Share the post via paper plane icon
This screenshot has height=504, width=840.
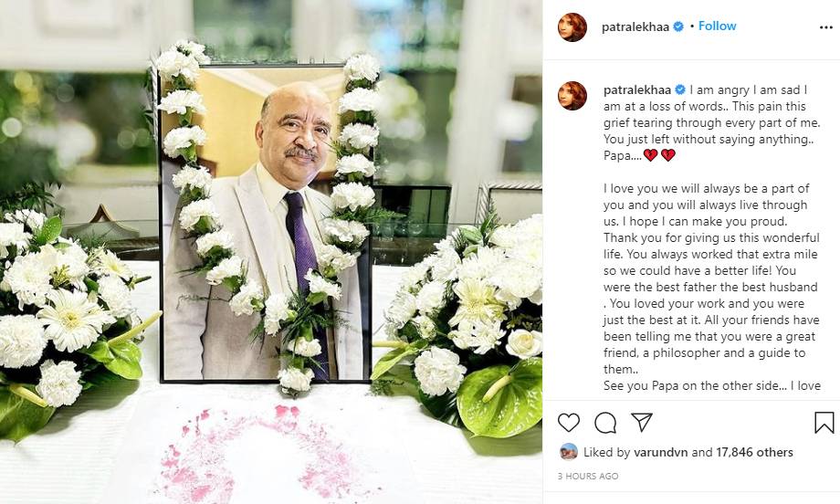coord(642,422)
